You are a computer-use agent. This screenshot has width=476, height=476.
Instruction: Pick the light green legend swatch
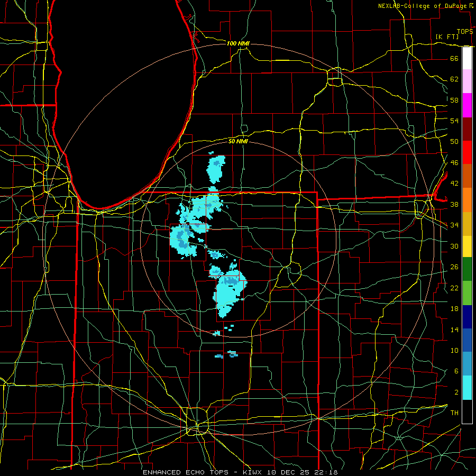pyautogui.click(x=467, y=292)
